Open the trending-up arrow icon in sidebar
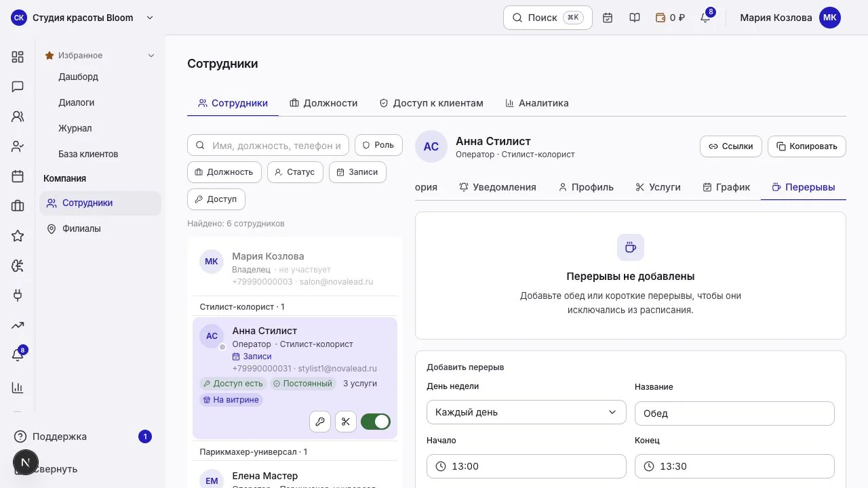The image size is (868, 488). (18, 325)
